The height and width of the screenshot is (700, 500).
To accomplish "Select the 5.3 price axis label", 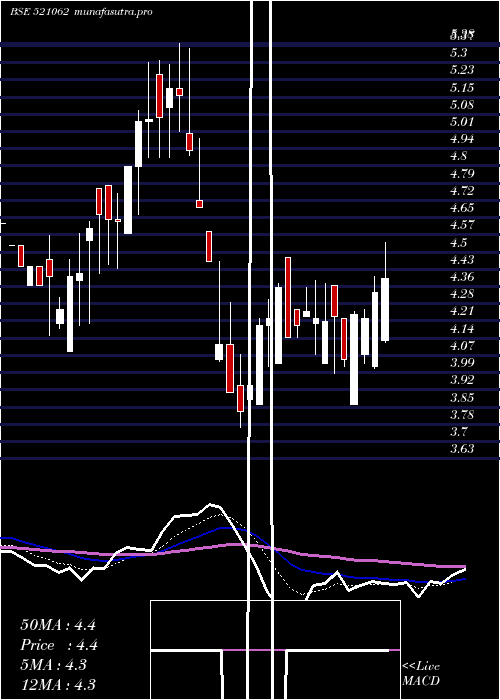I will 458,53.
